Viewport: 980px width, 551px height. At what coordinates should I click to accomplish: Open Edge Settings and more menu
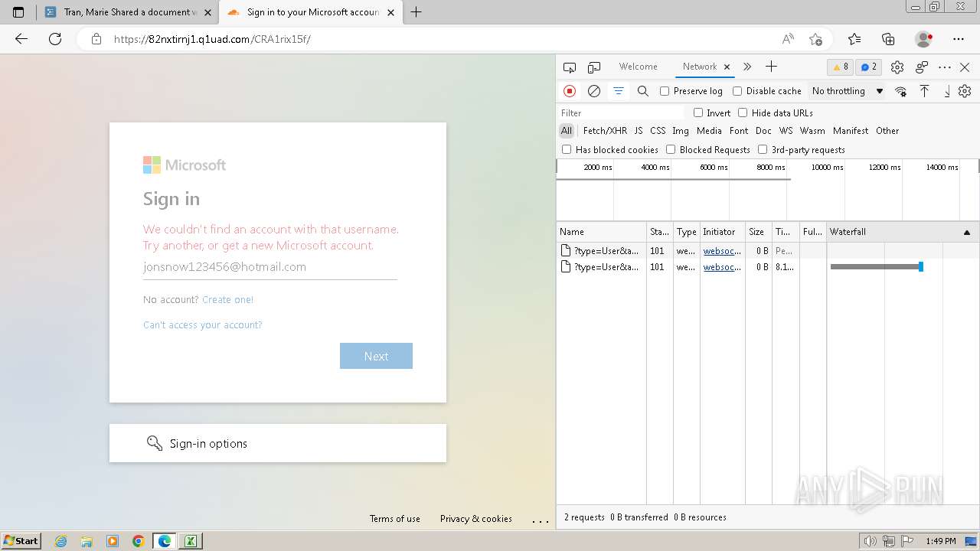click(x=959, y=39)
